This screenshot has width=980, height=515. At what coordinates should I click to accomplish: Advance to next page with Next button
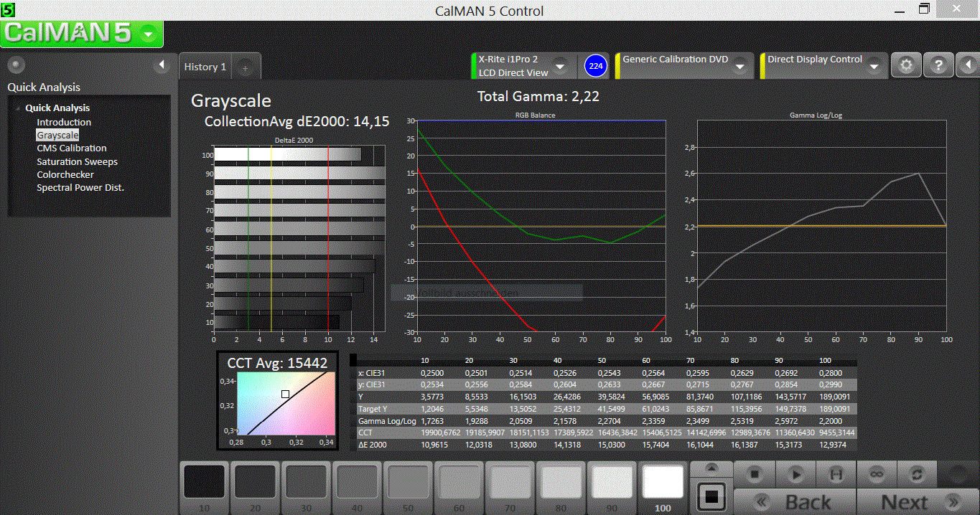pyautogui.click(x=918, y=501)
